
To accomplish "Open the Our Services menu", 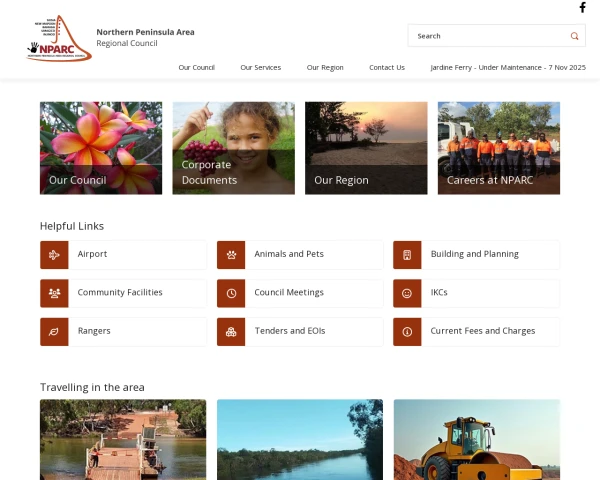I will [x=260, y=68].
